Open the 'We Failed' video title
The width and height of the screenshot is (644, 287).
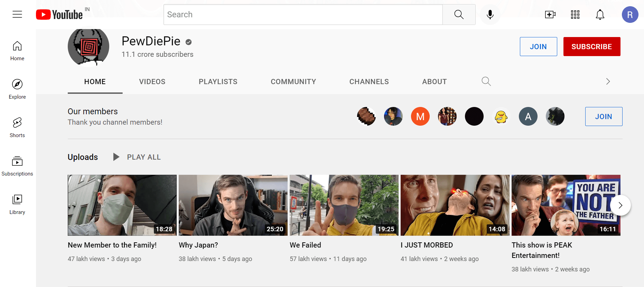click(305, 245)
